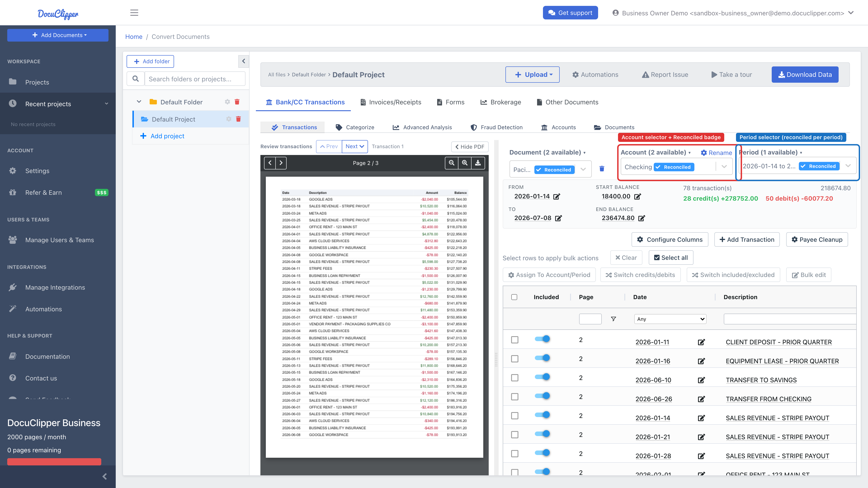Image resolution: width=868 pixels, height=488 pixels.
Task: Open Default Folder settings gear
Action: pyautogui.click(x=227, y=102)
